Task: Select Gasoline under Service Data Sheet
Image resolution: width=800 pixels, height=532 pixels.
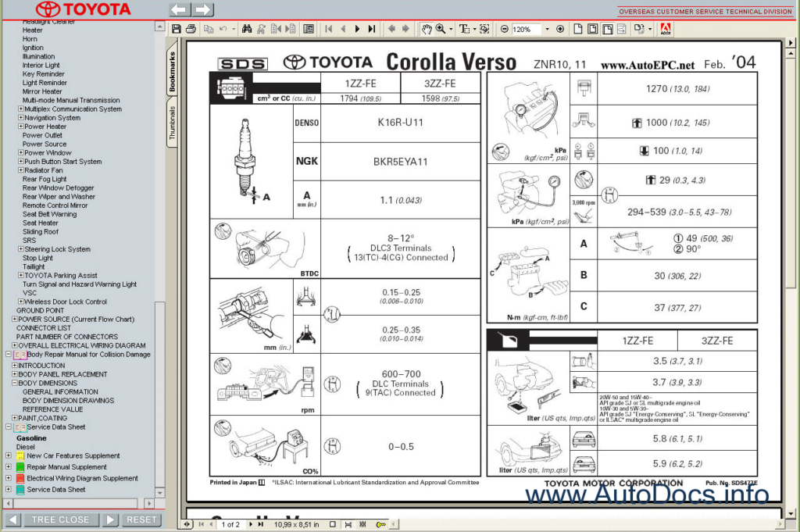Action: [x=31, y=438]
